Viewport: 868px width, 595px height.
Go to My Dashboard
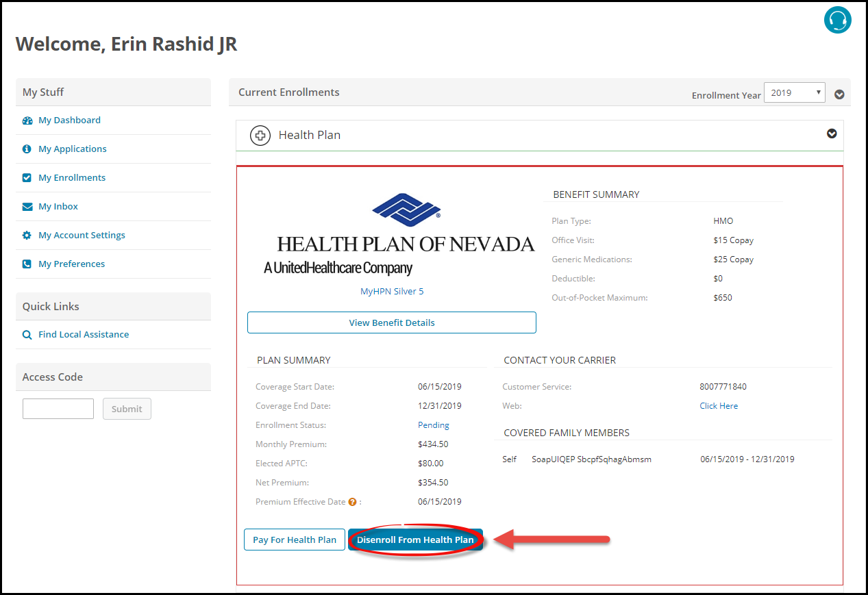click(x=69, y=121)
